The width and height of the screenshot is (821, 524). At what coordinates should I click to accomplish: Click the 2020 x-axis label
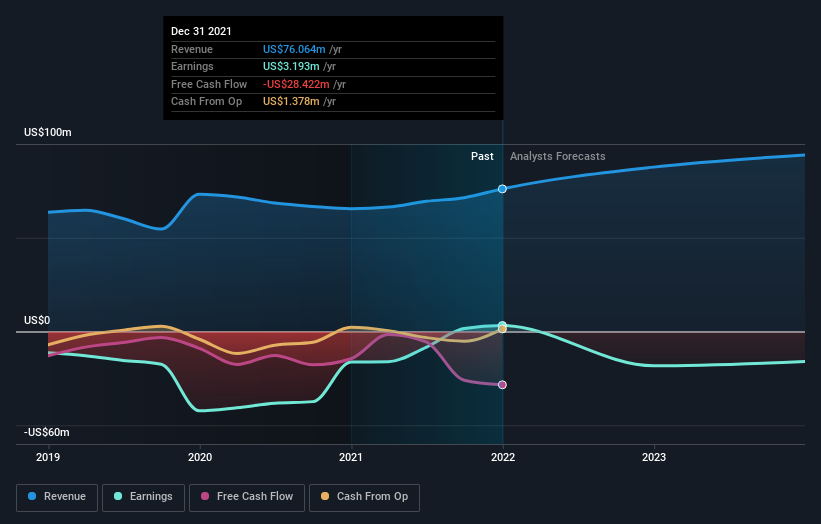[x=200, y=457]
